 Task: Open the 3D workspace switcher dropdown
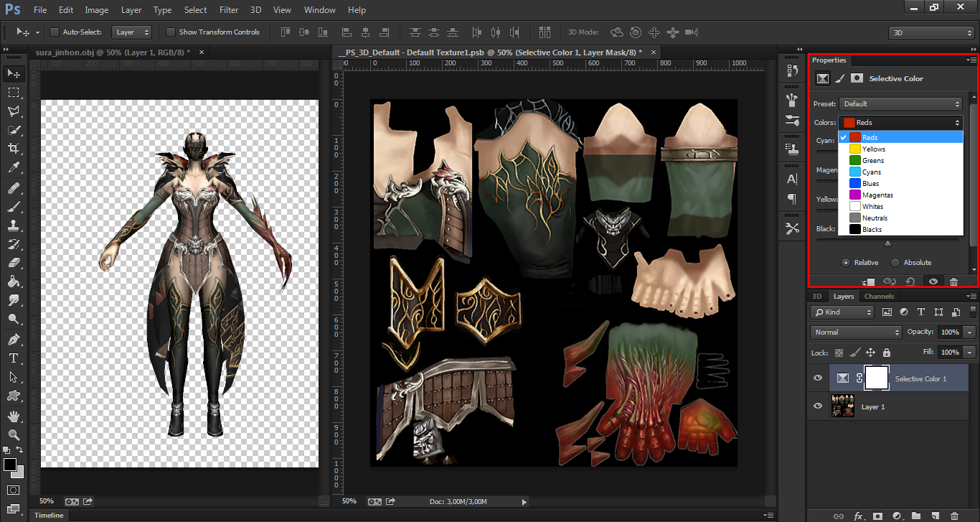(931, 32)
